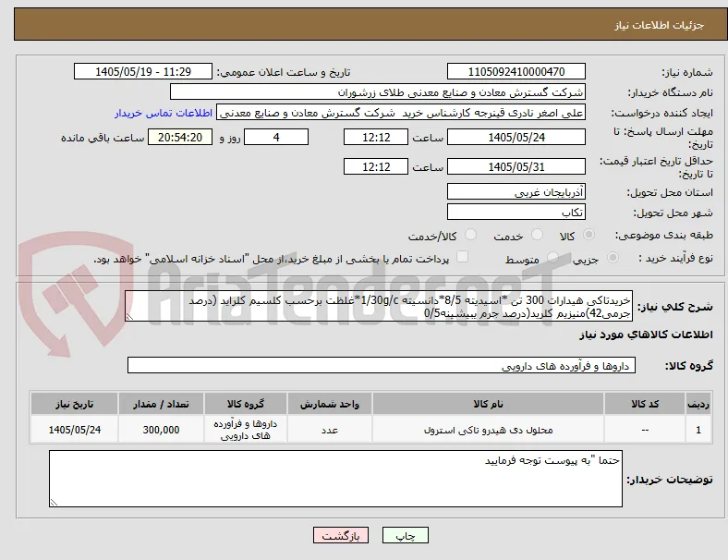Select the متوسط purchase type radio
The height and width of the screenshot is (560, 728).
click(552, 257)
